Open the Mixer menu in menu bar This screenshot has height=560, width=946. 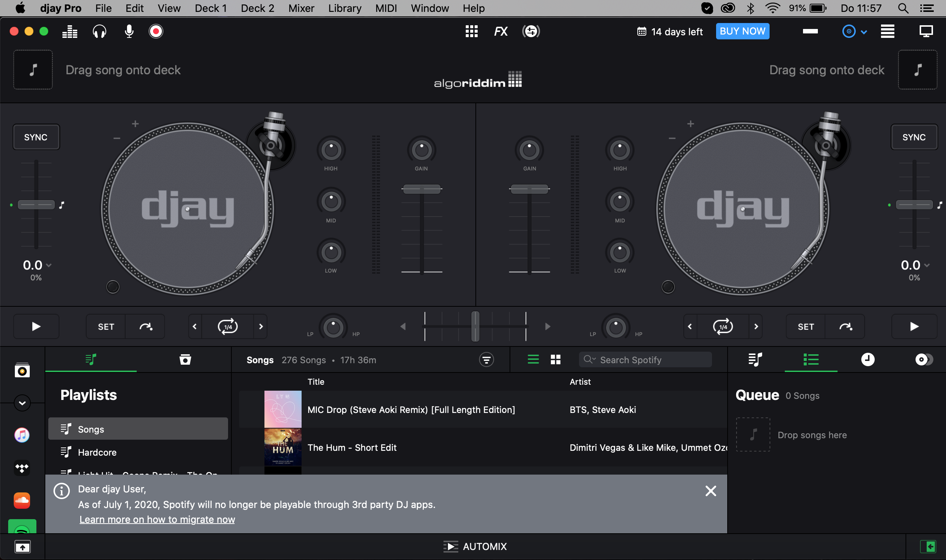point(301,8)
